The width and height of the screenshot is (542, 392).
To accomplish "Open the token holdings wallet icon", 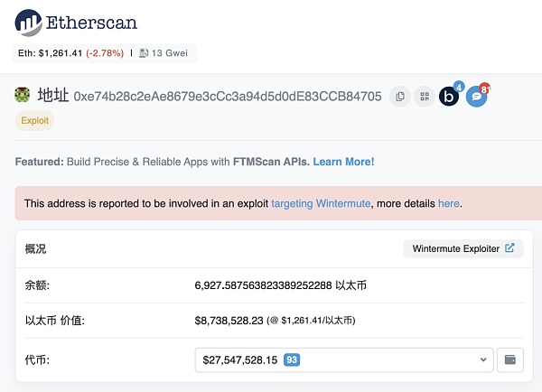I will 510,359.
